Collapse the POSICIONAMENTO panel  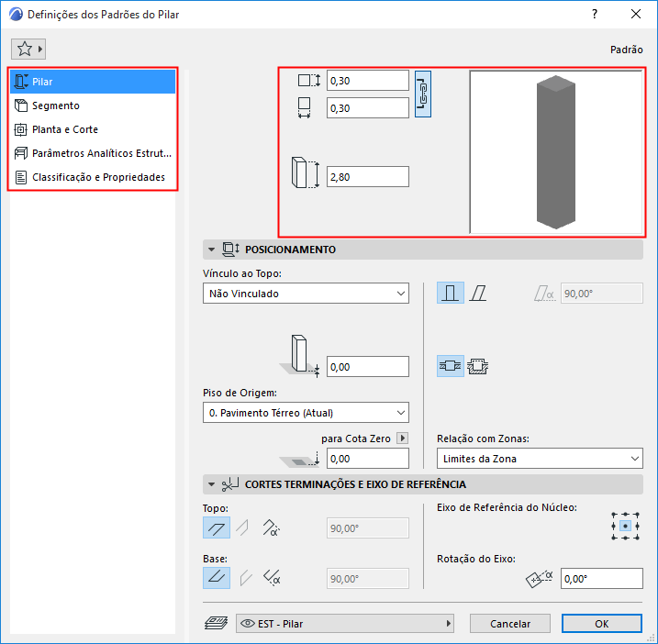(x=211, y=250)
